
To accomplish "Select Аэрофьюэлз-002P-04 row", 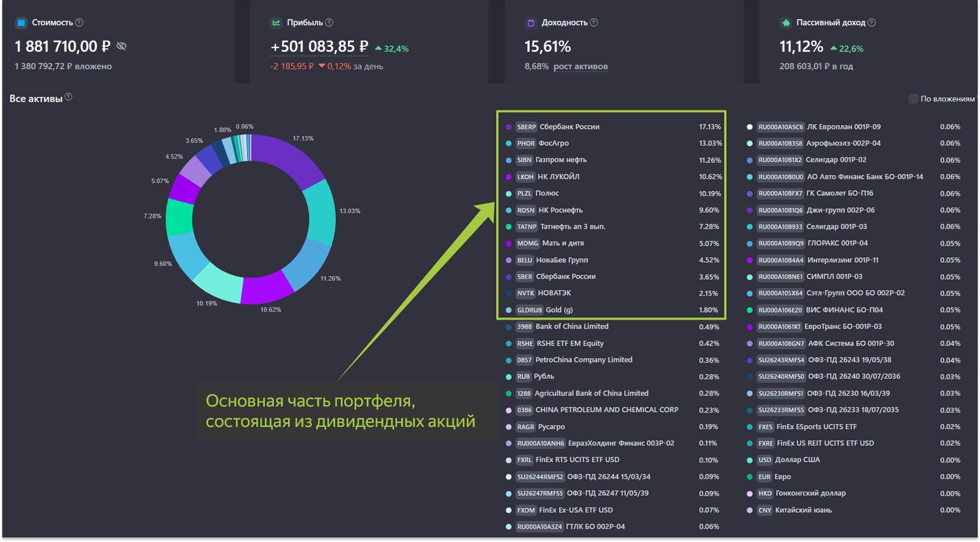I will click(x=853, y=144).
